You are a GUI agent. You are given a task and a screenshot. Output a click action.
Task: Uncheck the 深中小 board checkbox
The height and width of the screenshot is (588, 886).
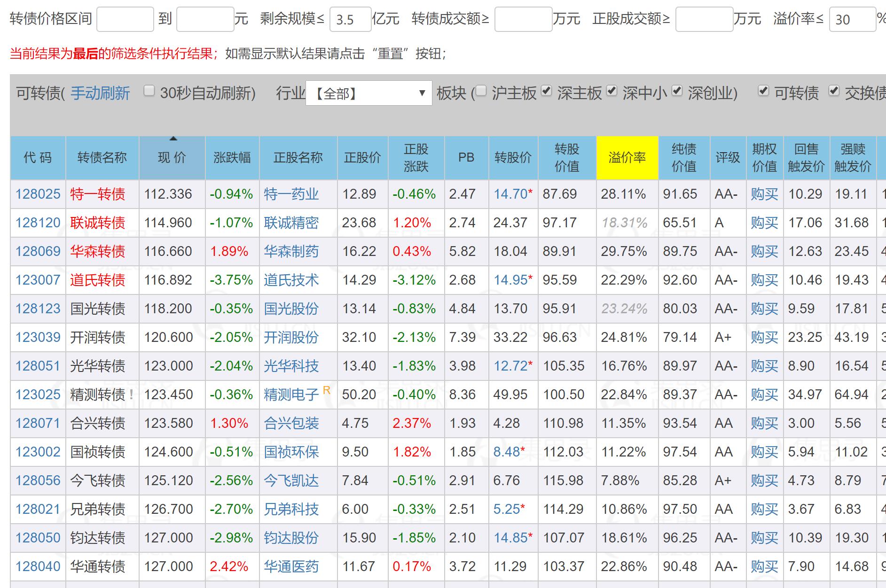[612, 91]
